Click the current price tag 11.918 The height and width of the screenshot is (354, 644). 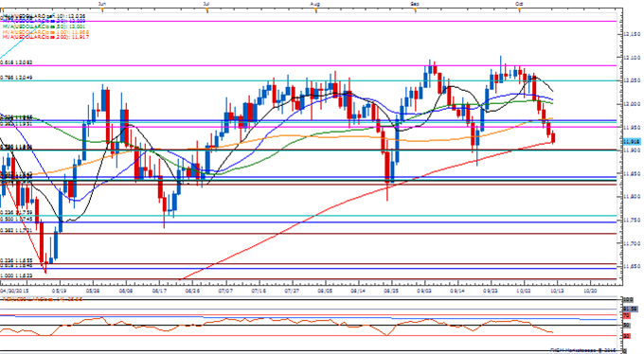click(632, 142)
